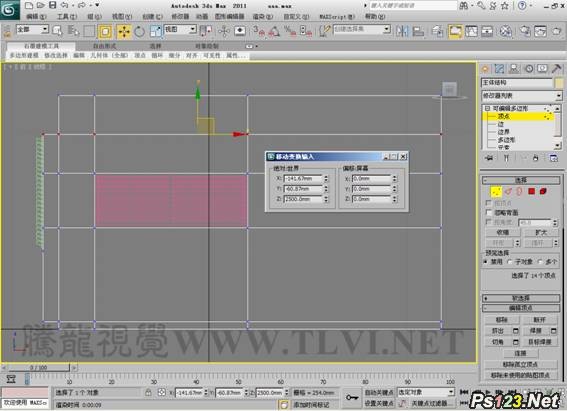Click the Open file folder icon
Screen dimensions: 567x411
pyautogui.click(x=40, y=5)
